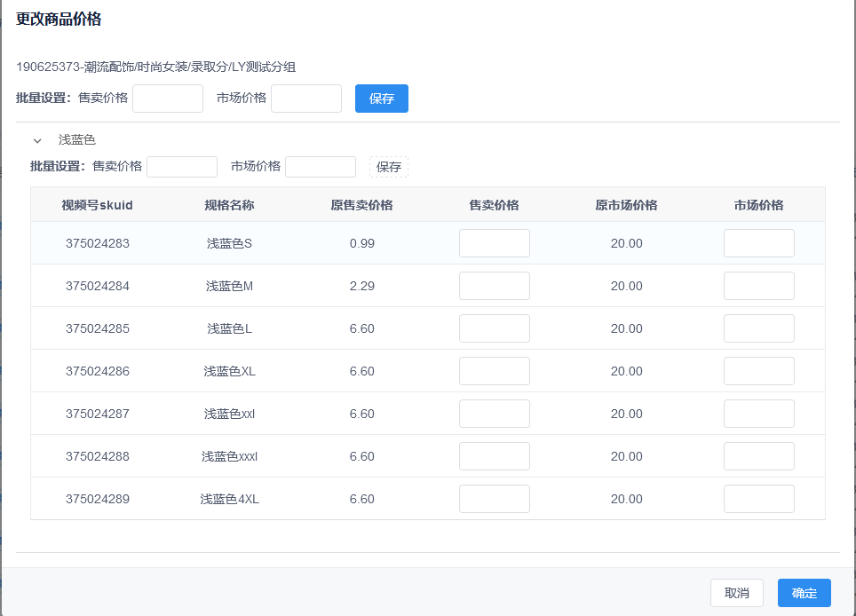Click 市场价格 input for 浅蓝色L row

click(x=758, y=328)
